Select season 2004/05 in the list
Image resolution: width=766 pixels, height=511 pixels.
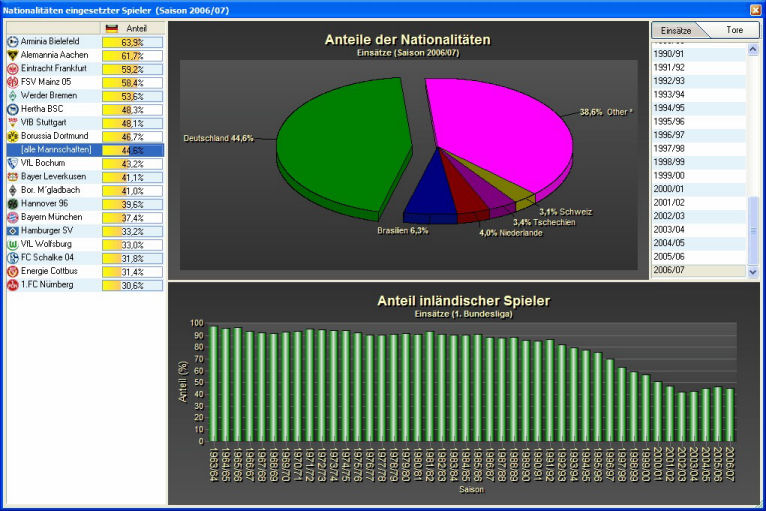[x=699, y=243]
